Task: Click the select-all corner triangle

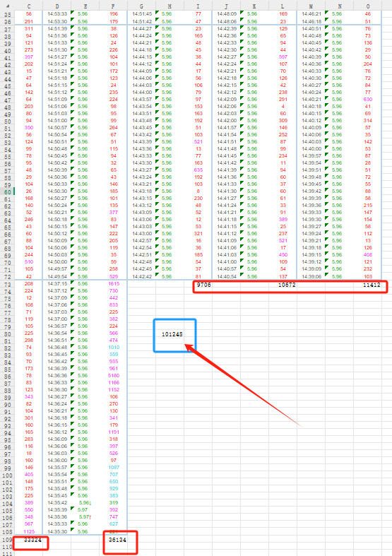Action: click(7, 6)
